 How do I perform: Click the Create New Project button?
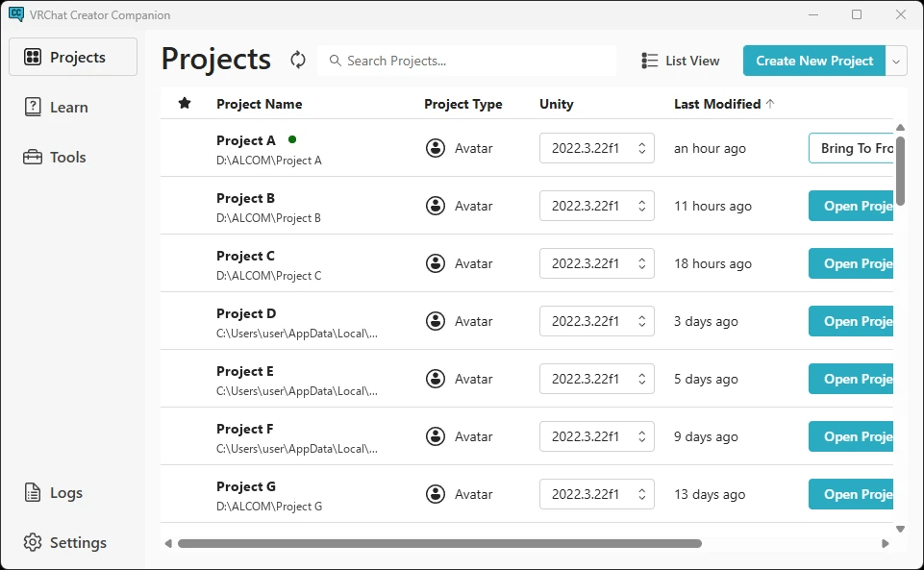813,61
